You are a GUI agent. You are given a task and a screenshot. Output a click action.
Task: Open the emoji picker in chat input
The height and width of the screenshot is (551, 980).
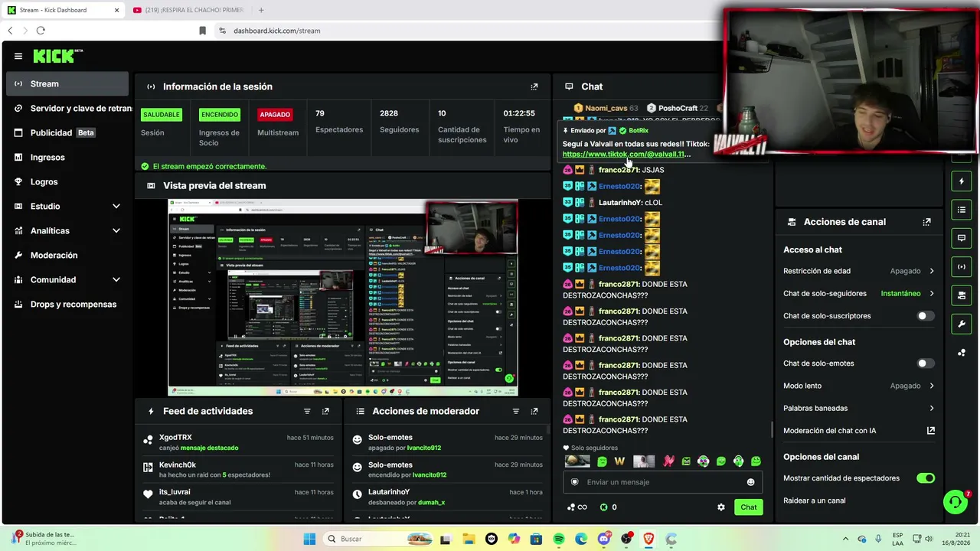click(x=750, y=482)
